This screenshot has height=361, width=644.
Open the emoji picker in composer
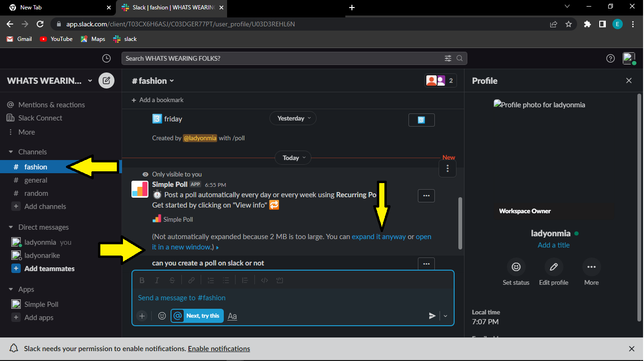click(162, 316)
